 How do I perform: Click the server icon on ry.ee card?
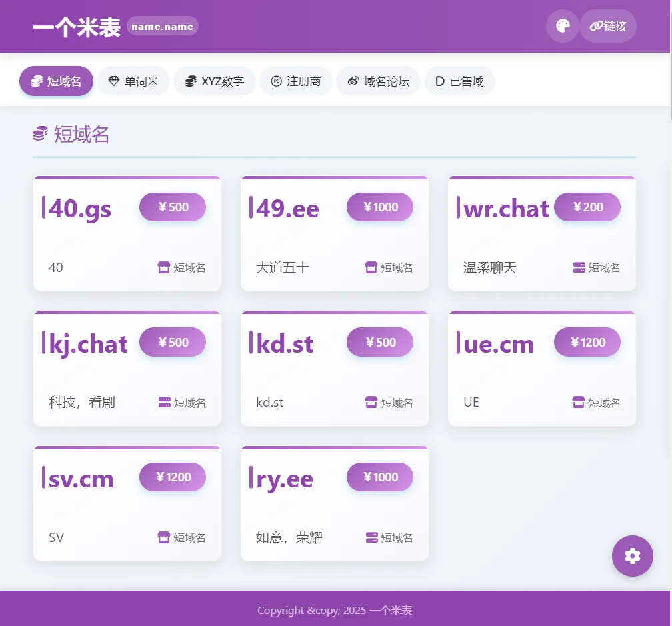coord(371,537)
